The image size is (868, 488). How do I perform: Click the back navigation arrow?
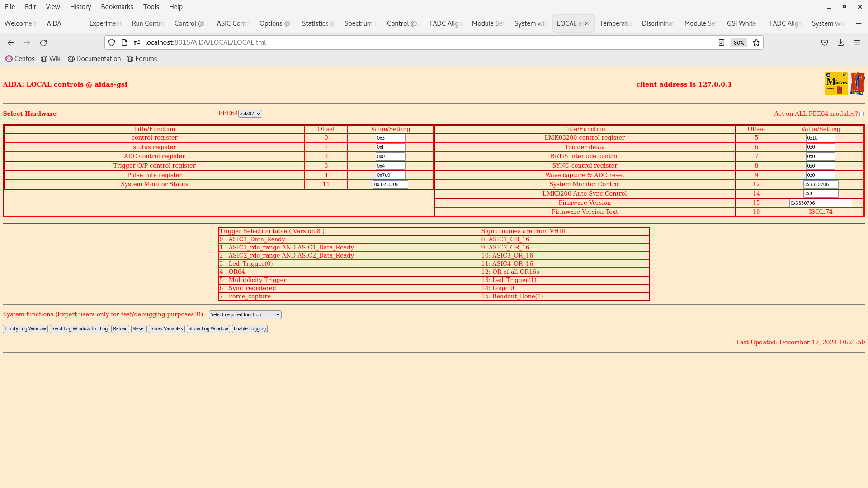[x=11, y=42]
